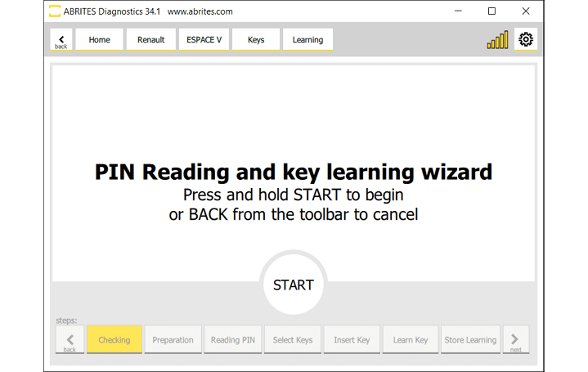
Task: Maximize the ABRITES Diagnostics window
Action: [491, 11]
